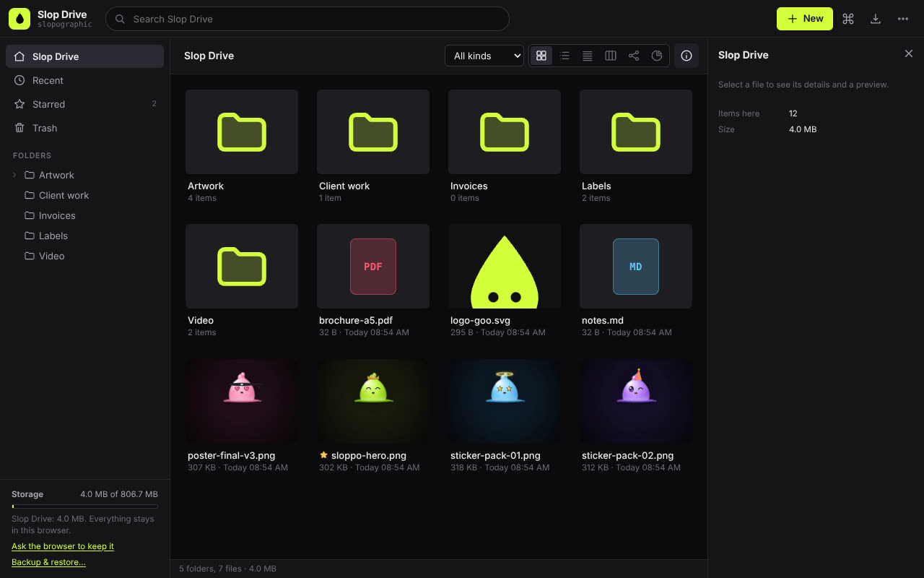
Task: Show Starred files
Action: click(x=84, y=104)
